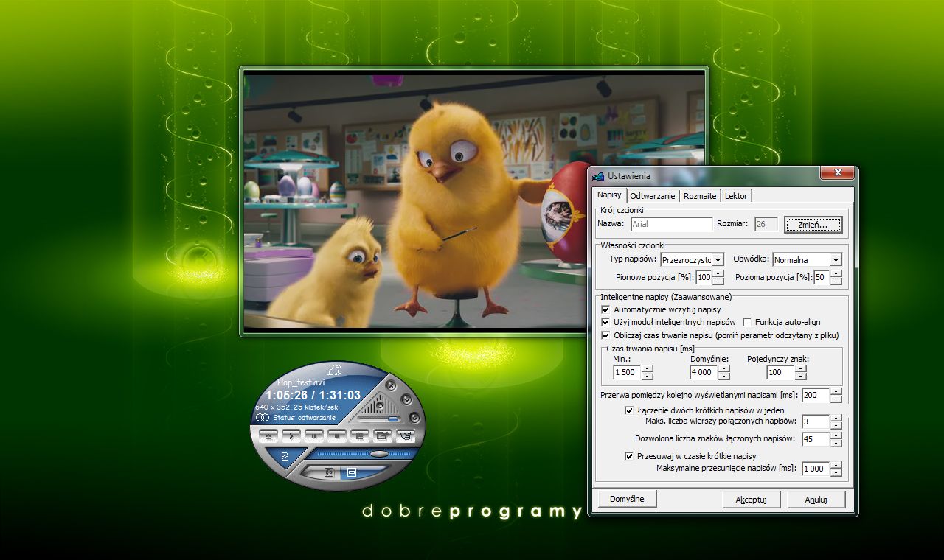This screenshot has width=944, height=560.
Task: Decrease 'Pozioma pozycja' with down arrow
Action: click(x=836, y=281)
